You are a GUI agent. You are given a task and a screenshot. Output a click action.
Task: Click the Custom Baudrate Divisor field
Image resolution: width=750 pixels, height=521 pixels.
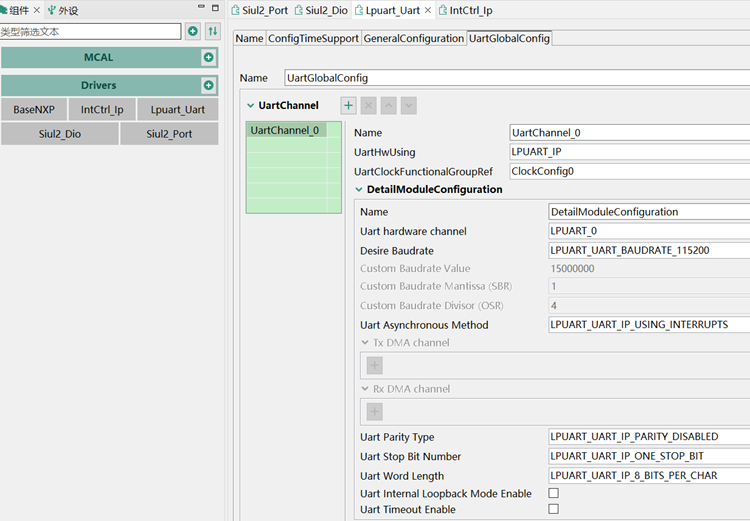649,305
